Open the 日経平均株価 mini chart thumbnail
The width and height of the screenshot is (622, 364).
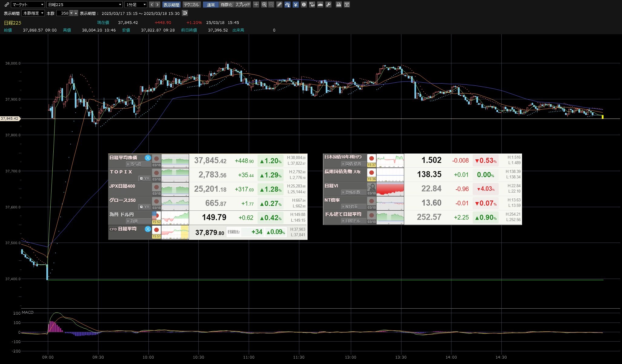175,161
